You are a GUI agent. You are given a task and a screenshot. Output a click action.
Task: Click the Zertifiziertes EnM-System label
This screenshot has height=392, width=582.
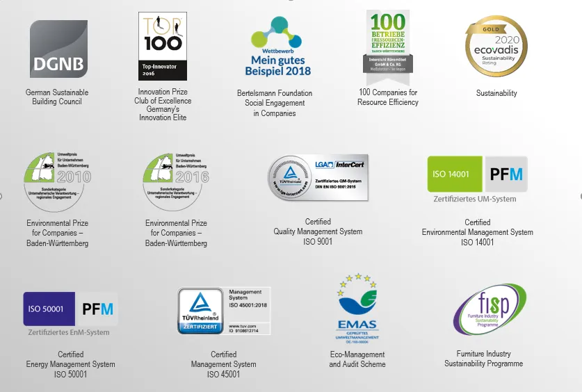click(69, 332)
